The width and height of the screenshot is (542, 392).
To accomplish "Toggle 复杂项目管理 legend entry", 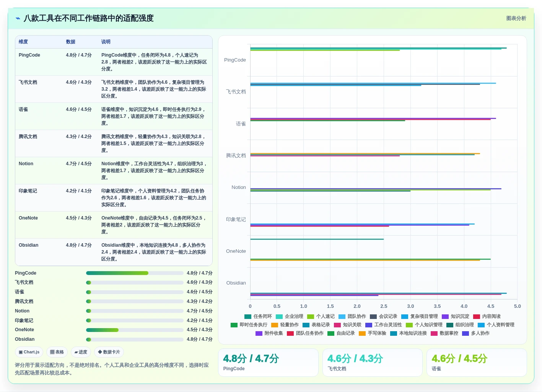I will (x=420, y=317).
